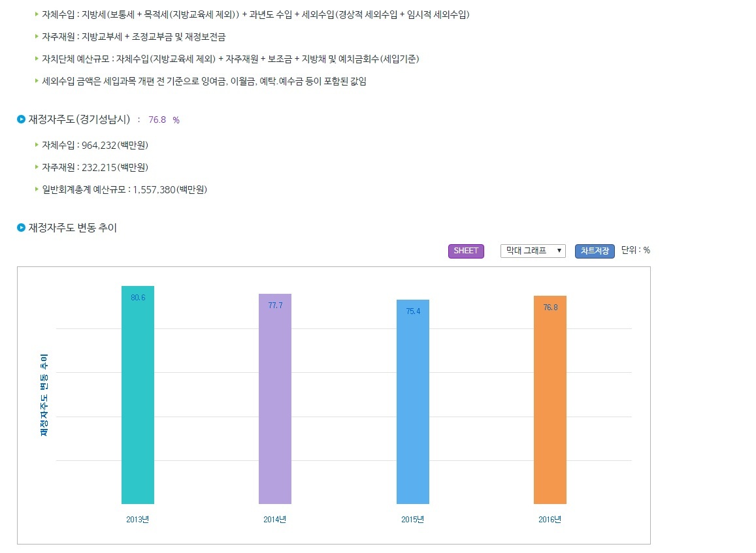The height and width of the screenshot is (553, 756).
Task: Select the teal 2013년 bar showing 80.6
Action: (138, 395)
